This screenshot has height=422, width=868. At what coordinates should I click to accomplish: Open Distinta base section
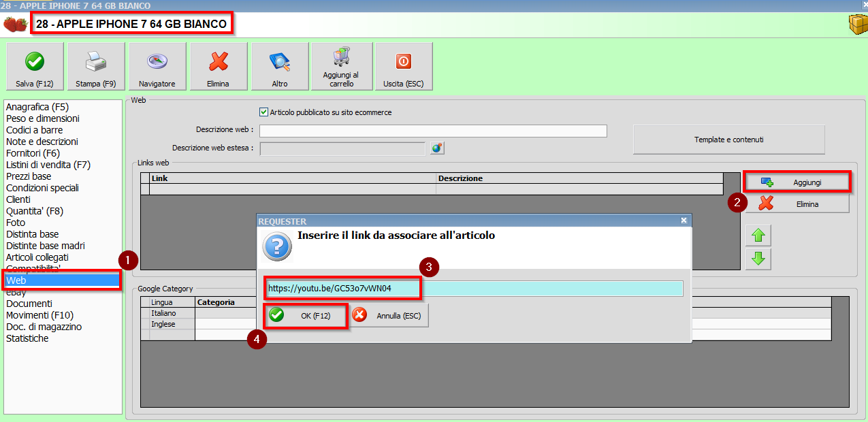33,234
